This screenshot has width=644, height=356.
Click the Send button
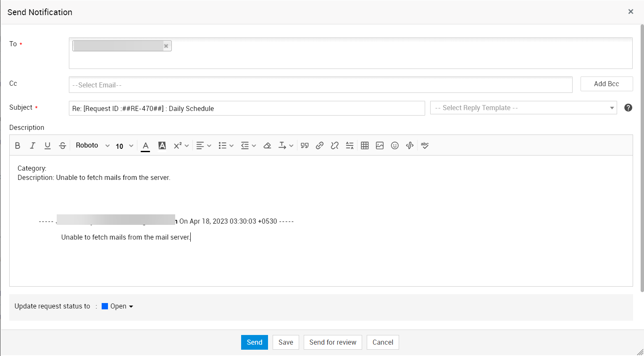point(254,342)
